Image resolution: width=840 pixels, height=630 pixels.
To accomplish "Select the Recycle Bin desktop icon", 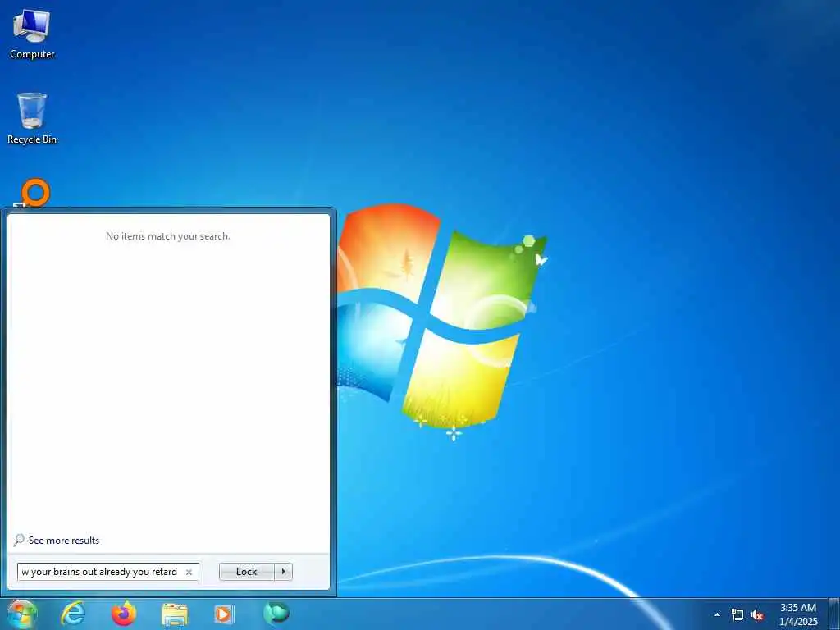I will pos(32,118).
